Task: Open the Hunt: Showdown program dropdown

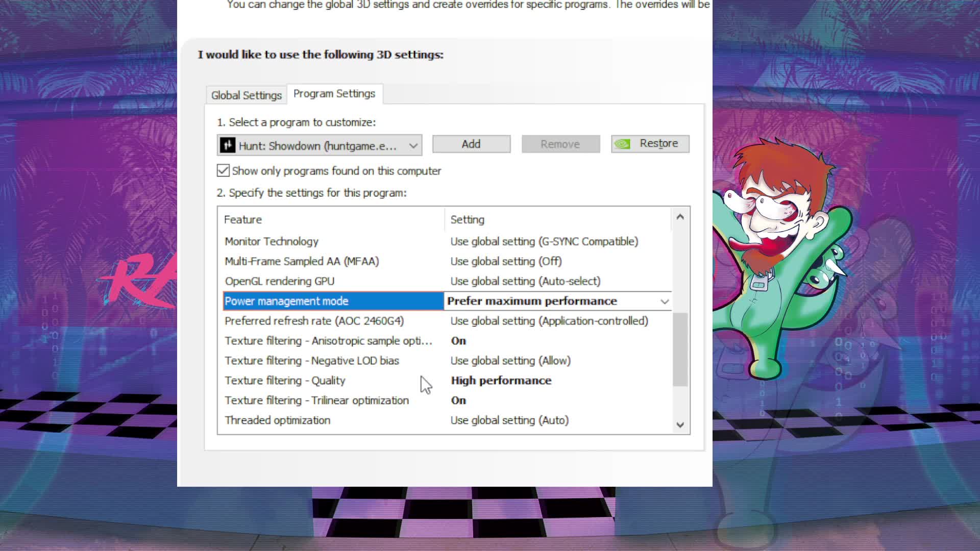Action: [320, 146]
